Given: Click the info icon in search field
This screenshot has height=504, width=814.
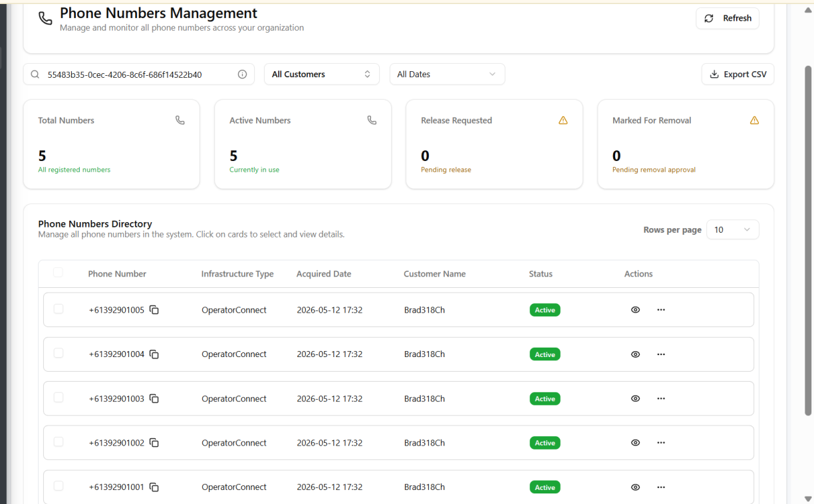Looking at the screenshot, I should pos(243,74).
